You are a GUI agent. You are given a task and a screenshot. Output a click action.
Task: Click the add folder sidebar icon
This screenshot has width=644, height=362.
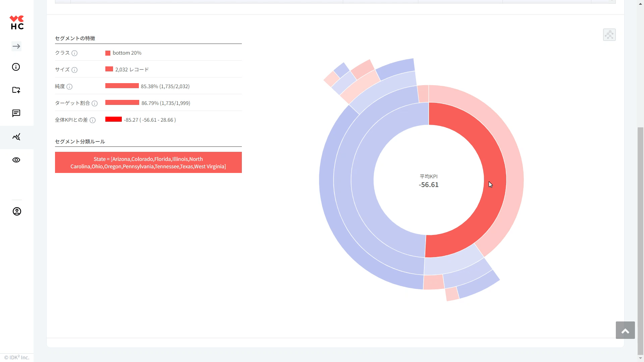point(16,90)
